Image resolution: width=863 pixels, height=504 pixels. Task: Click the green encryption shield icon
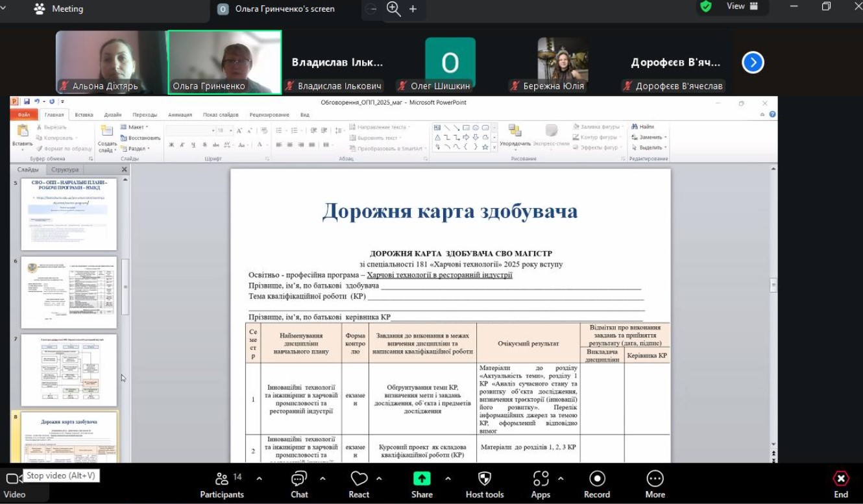pos(706,6)
